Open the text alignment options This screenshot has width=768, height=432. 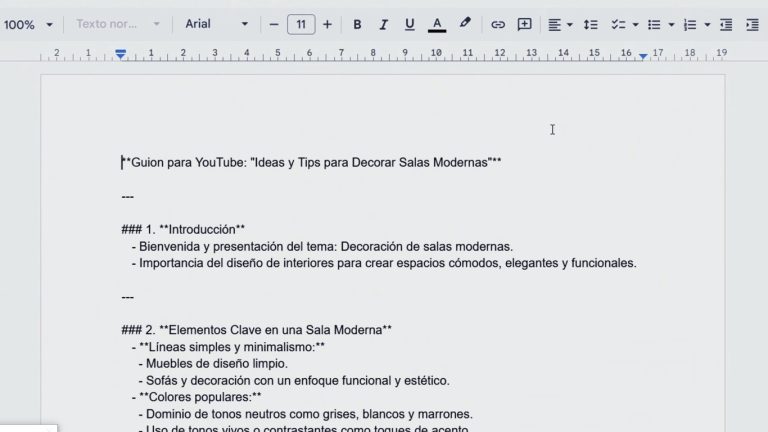560,24
